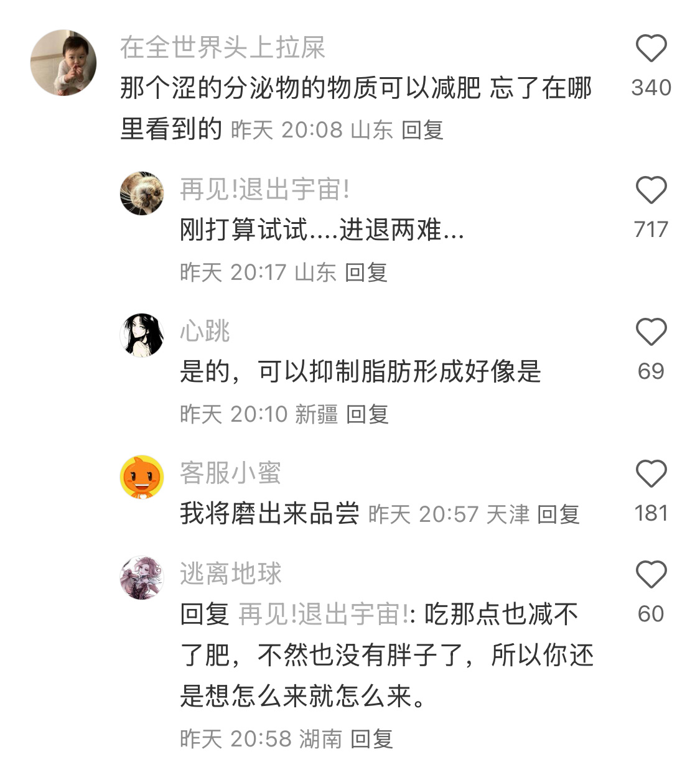Open username 在全世界头上拉屎 profile
700x762 pixels.
click(x=223, y=48)
